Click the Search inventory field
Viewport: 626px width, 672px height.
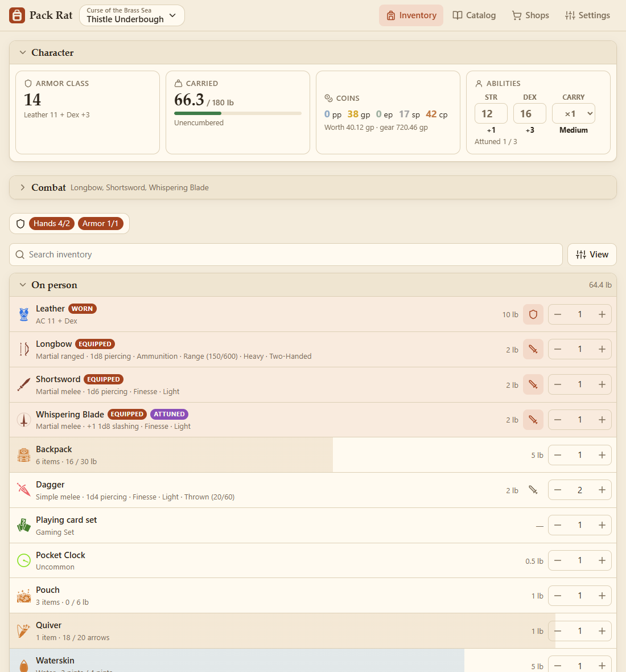click(x=286, y=255)
